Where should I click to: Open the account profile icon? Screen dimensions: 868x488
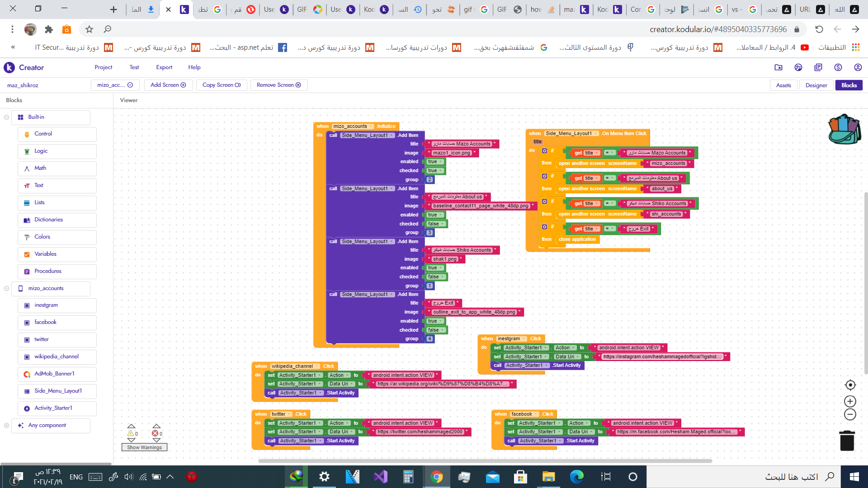point(858,67)
